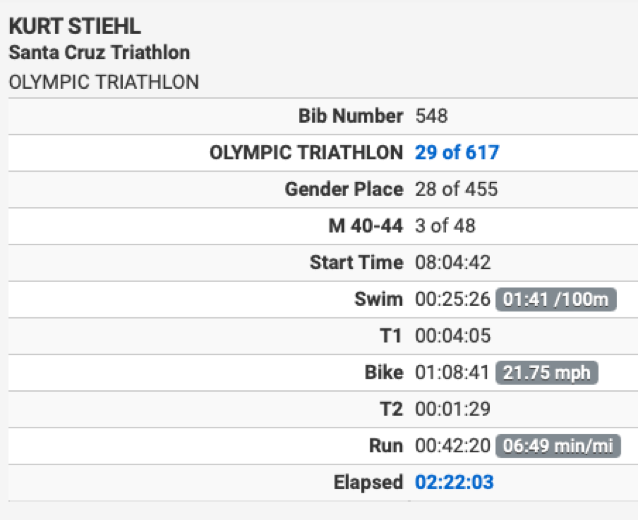Open the 29 of 617 placement link
This screenshot has width=638, height=520.
457,153
